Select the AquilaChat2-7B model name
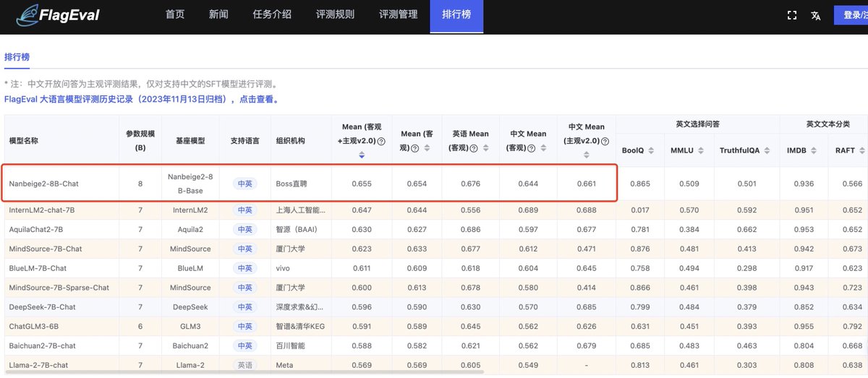868x378 pixels. coord(35,229)
